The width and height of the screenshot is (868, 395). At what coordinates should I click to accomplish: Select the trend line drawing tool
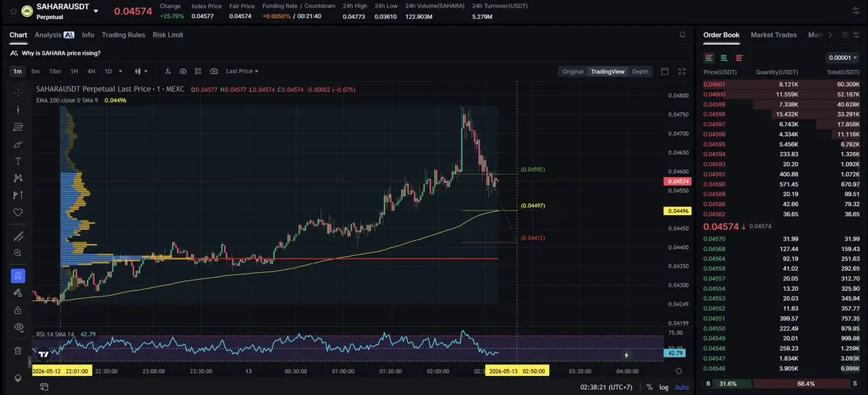[x=18, y=110]
